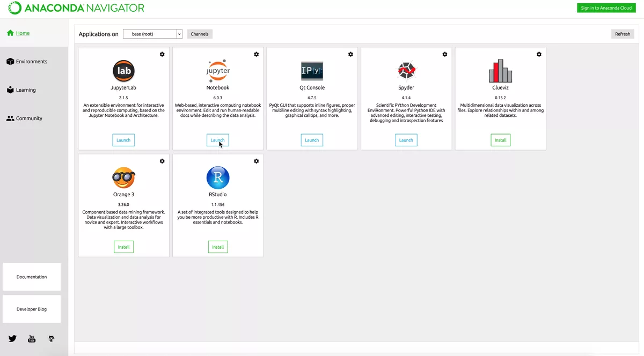Click the Jupyter Notebook logo
644x356 pixels.
218,71
